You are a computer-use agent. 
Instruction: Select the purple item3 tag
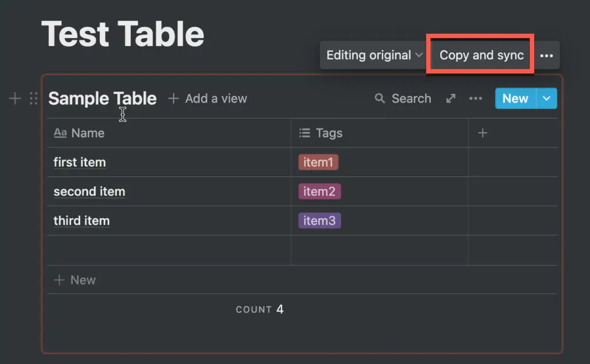tap(319, 221)
